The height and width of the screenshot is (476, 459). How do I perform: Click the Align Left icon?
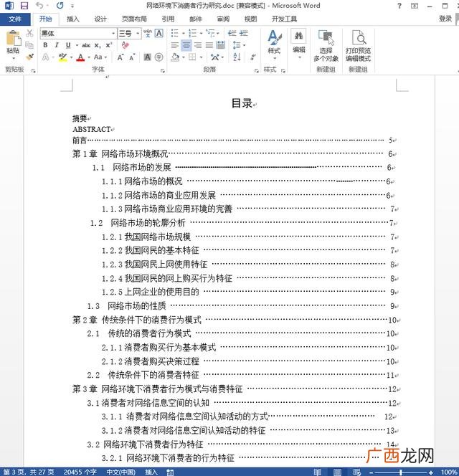tap(175, 46)
